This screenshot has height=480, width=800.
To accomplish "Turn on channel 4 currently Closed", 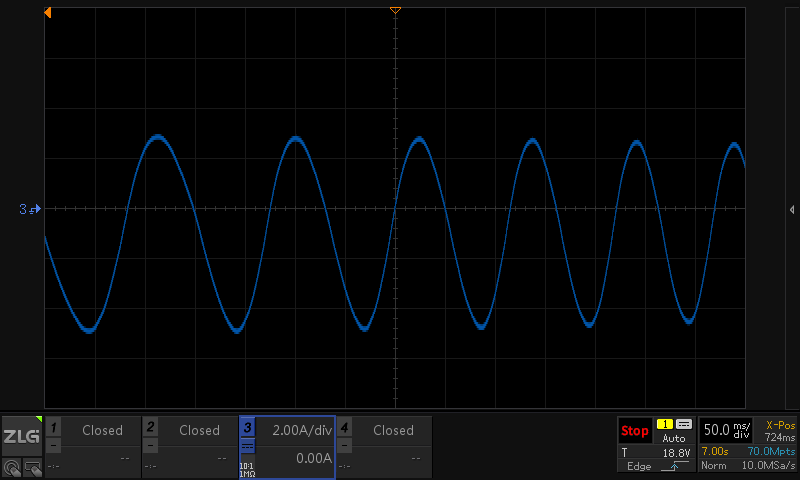I will [x=393, y=430].
